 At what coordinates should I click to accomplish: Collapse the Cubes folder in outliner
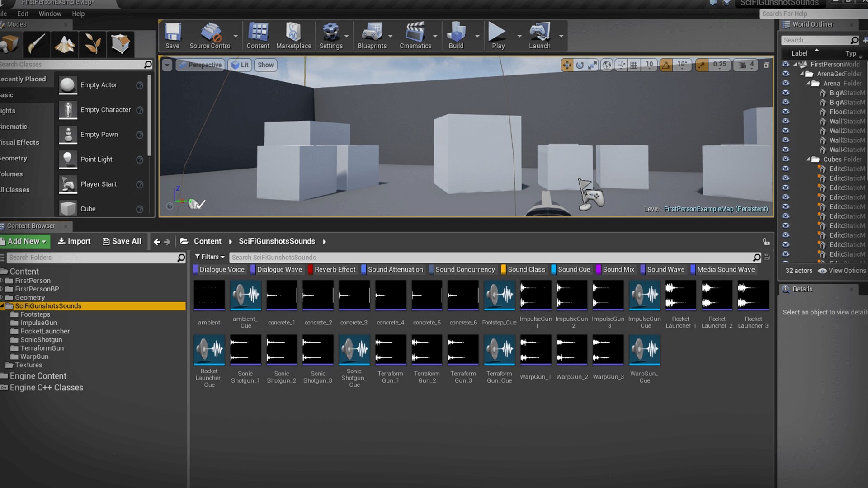pos(808,159)
